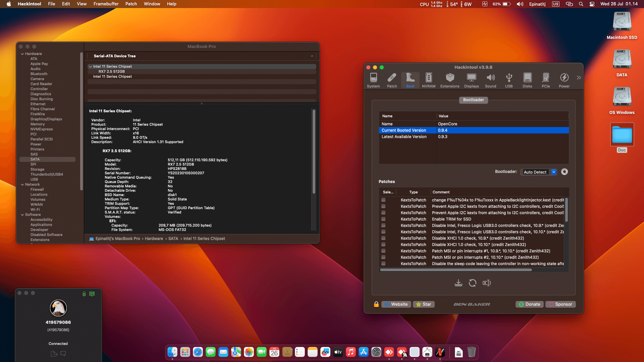Collapse the Serial-ATA Device Tree section

312,56
